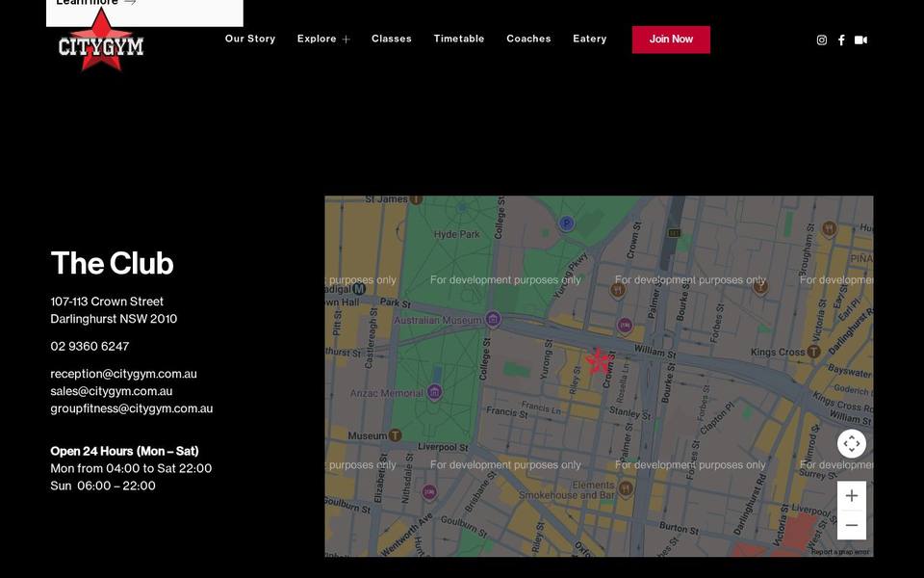Click the purple pin above William St
The image size is (924, 578).
tap(625, 325)
